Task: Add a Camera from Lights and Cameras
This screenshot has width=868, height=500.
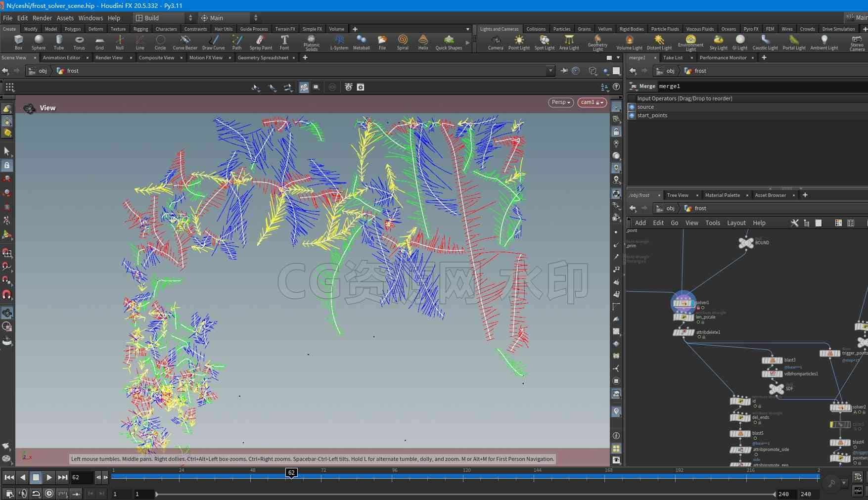Action: pos(495,42)
